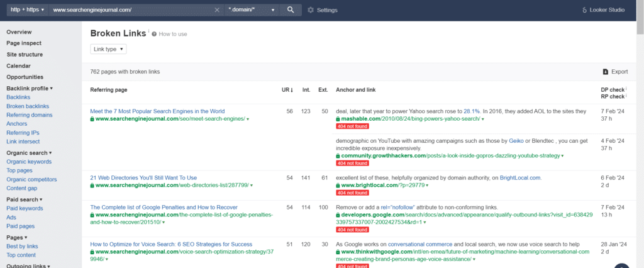Click the 28.1% anchor link
Viewport: 644px width, 268px height.
click(x=472, y=111)
